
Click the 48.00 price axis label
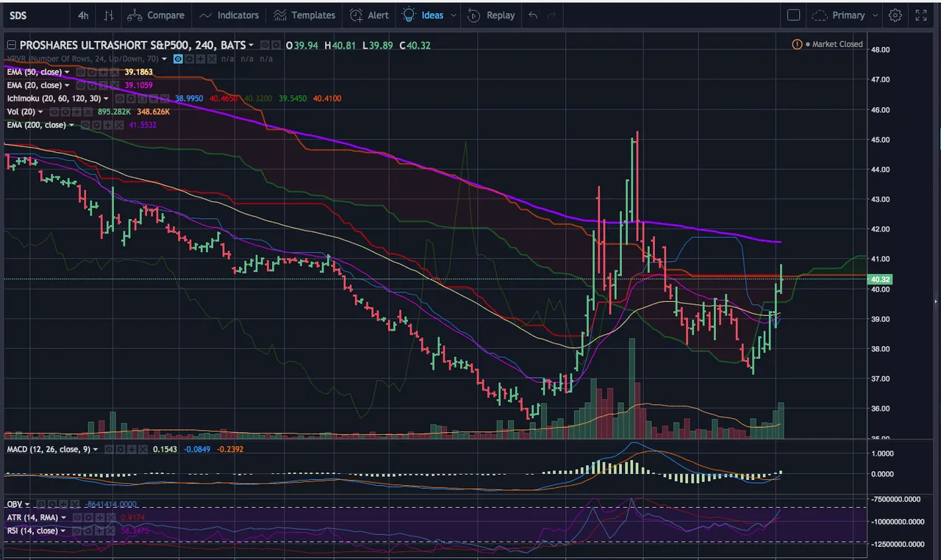point(881,50)
